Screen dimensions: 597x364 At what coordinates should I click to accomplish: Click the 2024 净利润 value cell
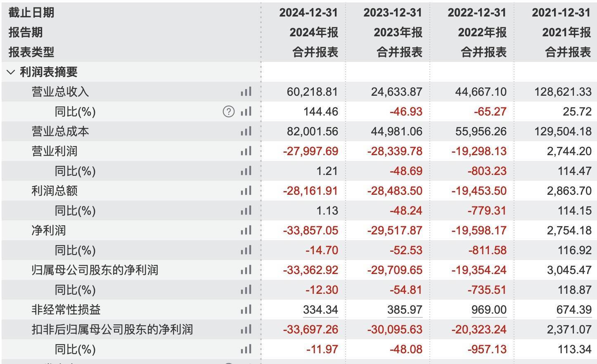tap(310, 230)
